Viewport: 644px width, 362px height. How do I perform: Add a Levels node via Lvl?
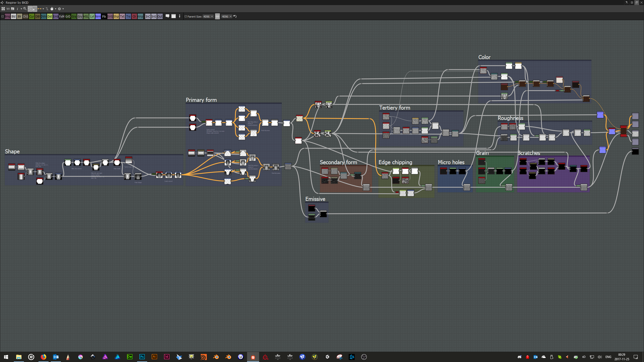92,16
